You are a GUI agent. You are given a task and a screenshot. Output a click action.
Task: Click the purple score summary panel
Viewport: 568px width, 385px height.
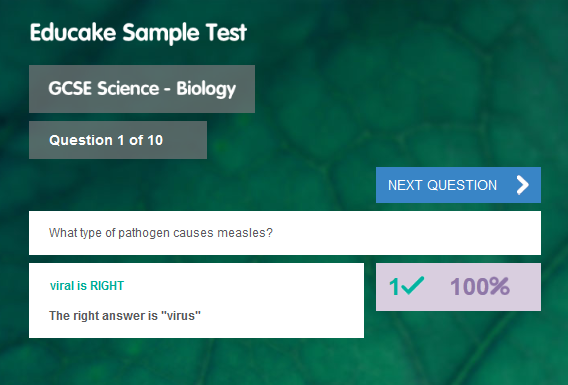(458, 287)
